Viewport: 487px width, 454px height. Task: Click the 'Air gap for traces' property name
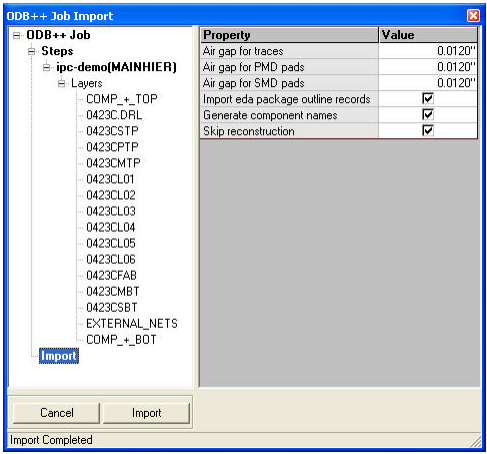click(243, 51)
